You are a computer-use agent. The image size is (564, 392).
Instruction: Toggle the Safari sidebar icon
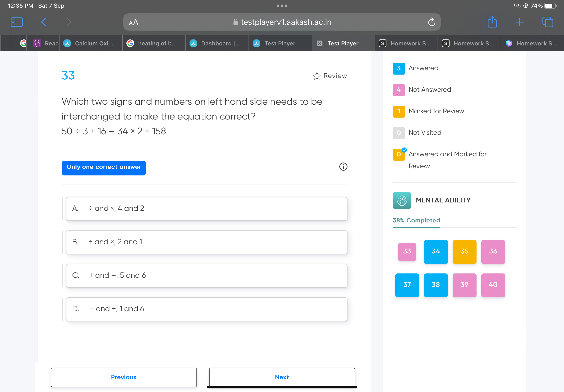click(x=17, y=22)
